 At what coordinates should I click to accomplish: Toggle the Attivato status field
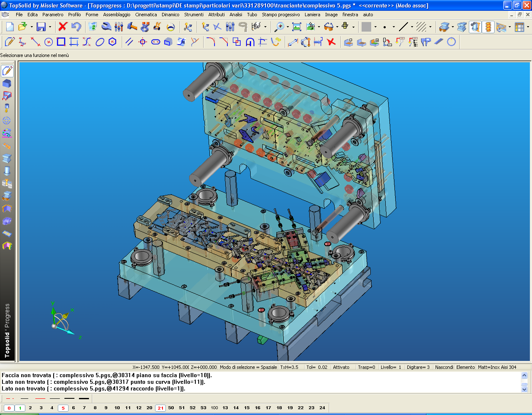[342, 367]
